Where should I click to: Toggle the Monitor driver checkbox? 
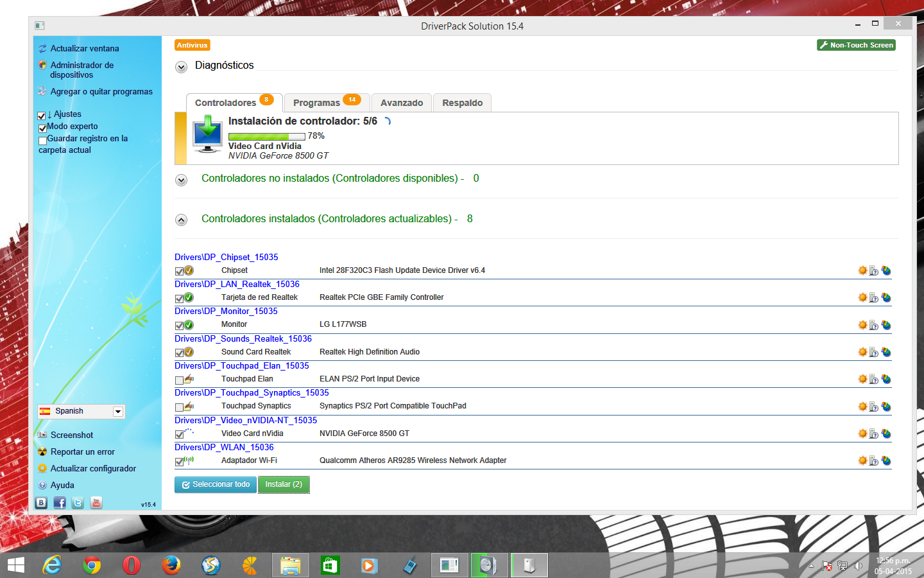(179, 326)
